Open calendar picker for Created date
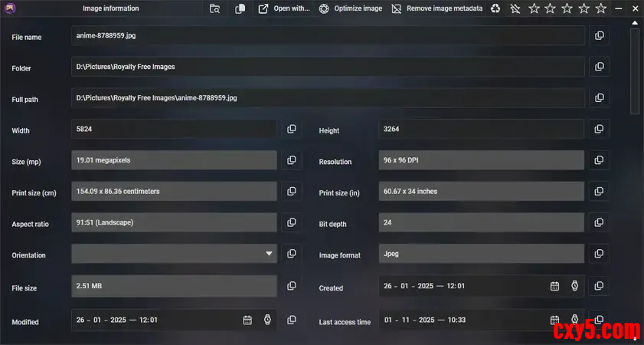 (x=554, y=286)
